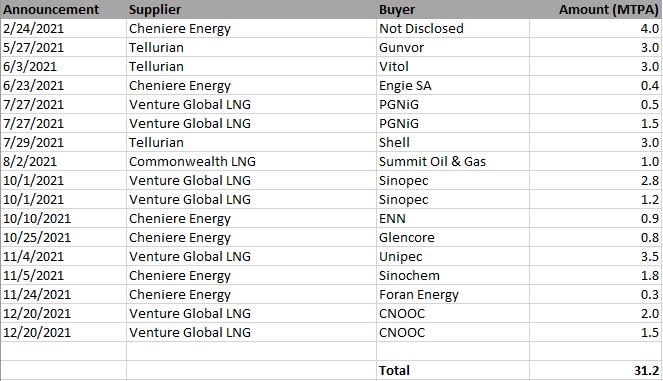The height and width of the screenshot is (381, 663).
Task: Click the 8/2/2021 date cell
Action: point(63,162)
